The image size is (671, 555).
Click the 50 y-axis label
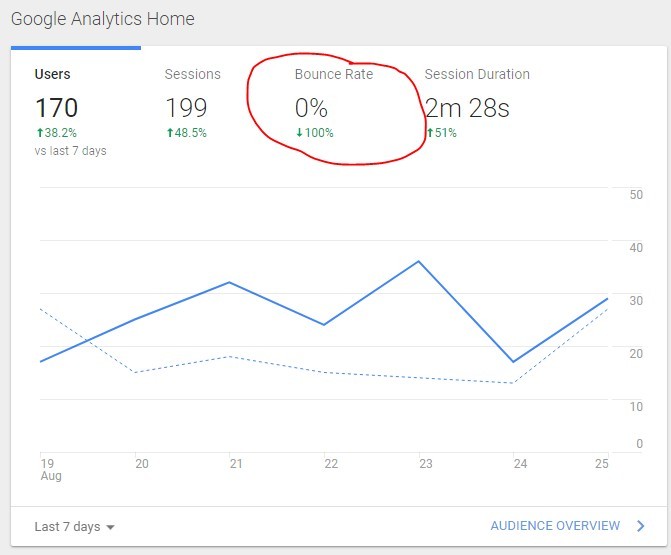click(x=636, y=195)
